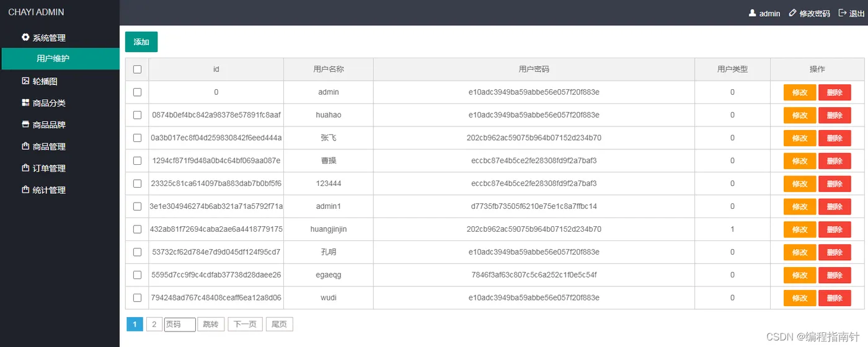Check the checkbox for the admin1 row
The width and height of the screenshot is (868, 347).
[137, 206]
